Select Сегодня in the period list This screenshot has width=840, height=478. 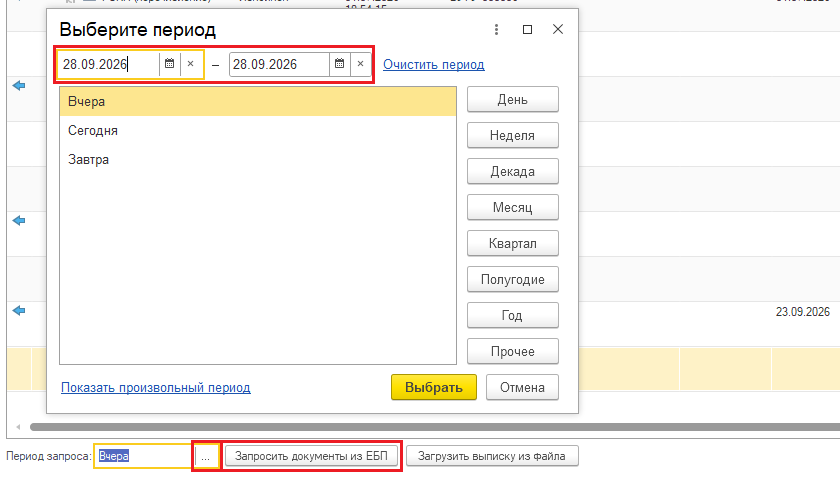point(258,131)
